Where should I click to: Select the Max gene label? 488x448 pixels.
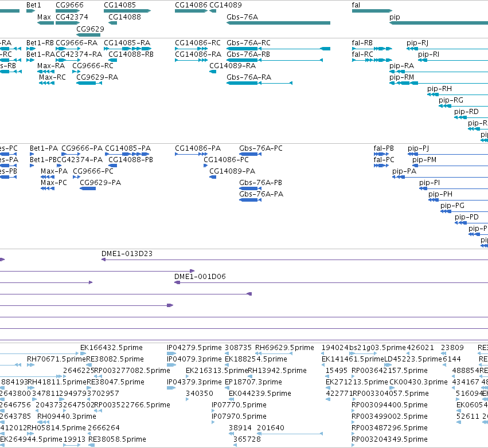tap(44, 17)
